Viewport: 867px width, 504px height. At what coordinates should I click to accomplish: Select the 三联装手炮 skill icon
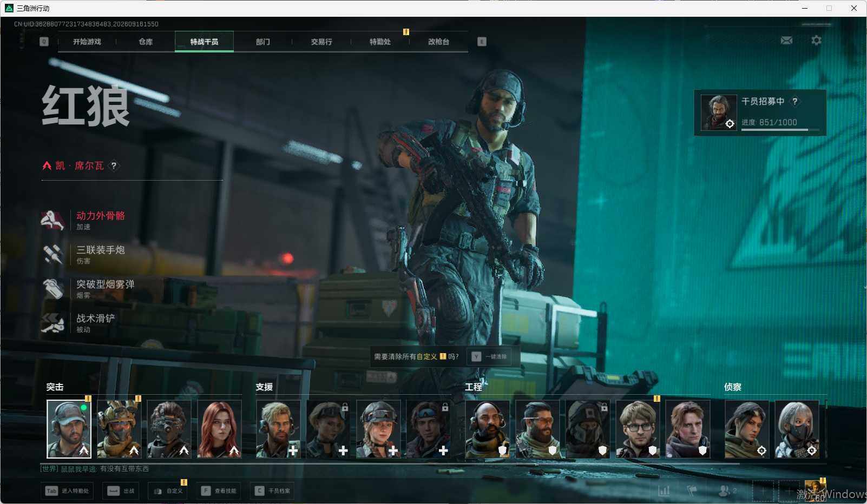(53, 254)
